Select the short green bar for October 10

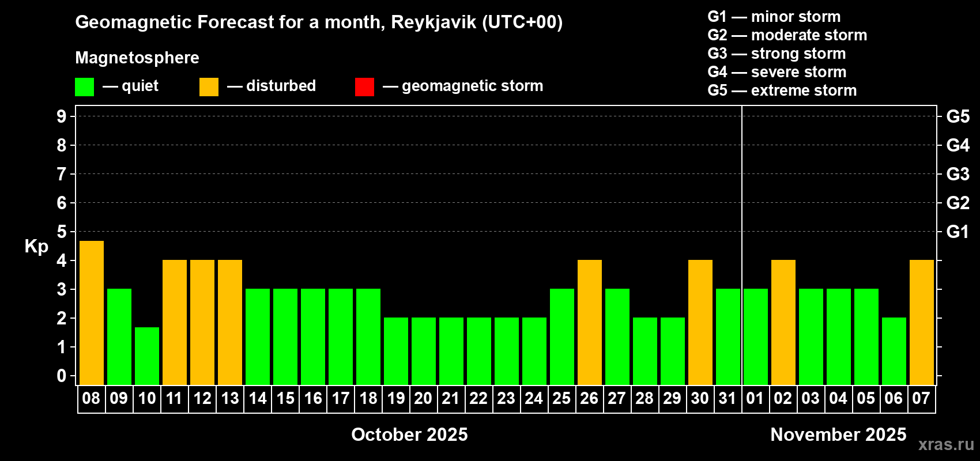[x=147, y=356]
